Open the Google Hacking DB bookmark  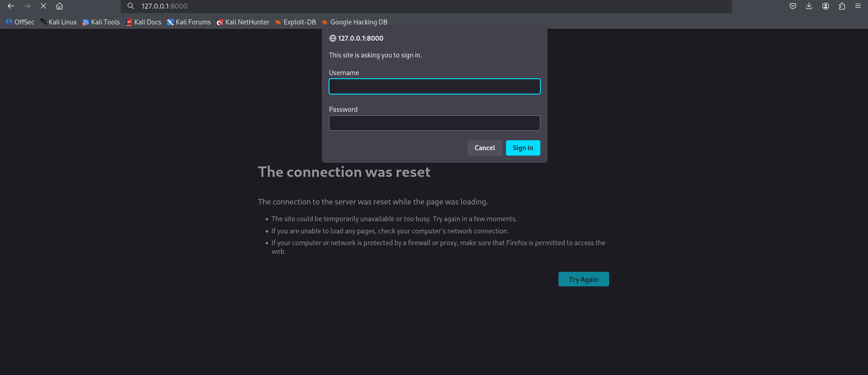tap(354, 22)
